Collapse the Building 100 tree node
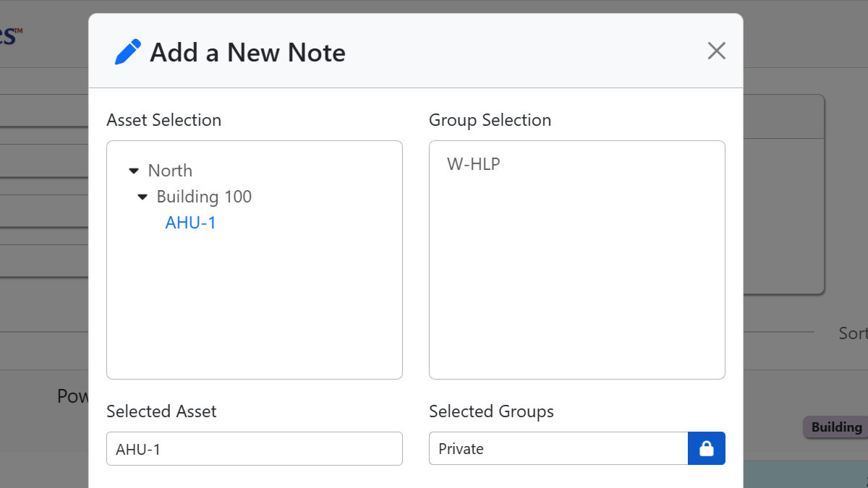 click(141, 196)
